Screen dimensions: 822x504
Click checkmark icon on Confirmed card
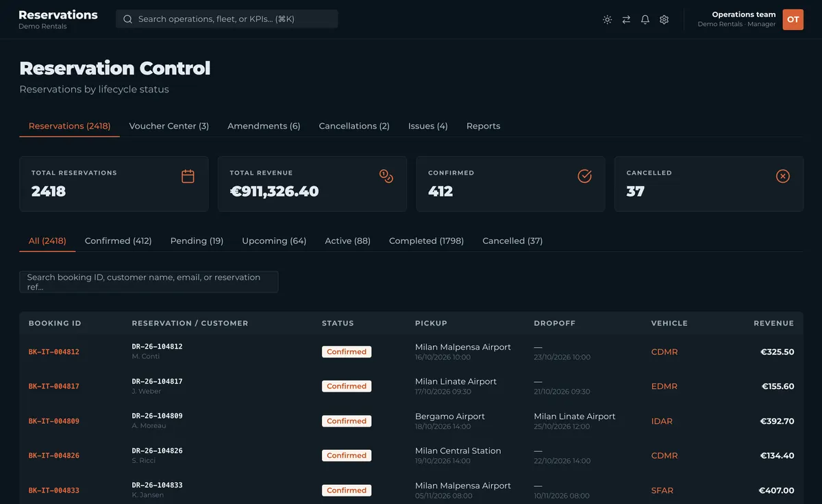pos(584,176)
